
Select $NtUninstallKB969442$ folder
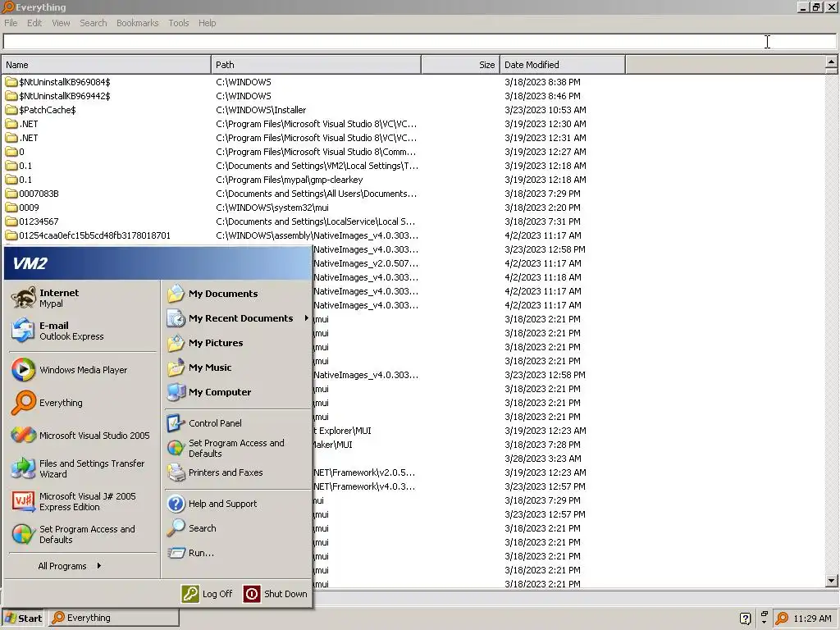[64, 96]
